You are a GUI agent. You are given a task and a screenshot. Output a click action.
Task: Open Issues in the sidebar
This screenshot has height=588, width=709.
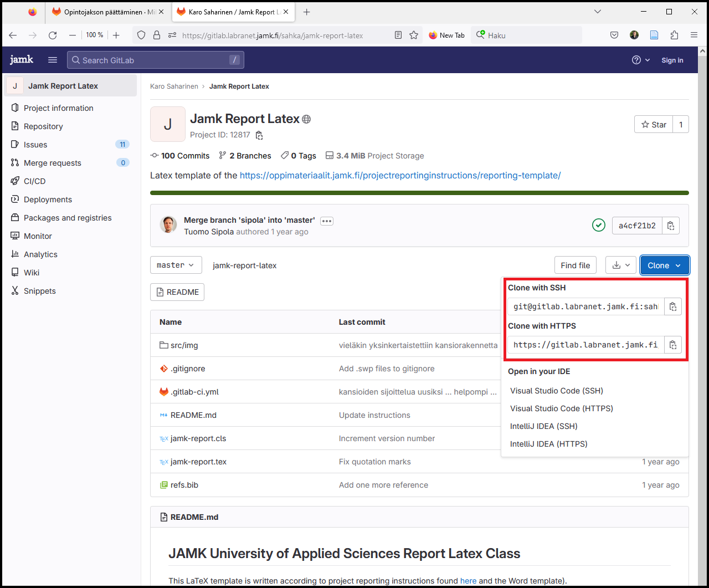point(35,145)
